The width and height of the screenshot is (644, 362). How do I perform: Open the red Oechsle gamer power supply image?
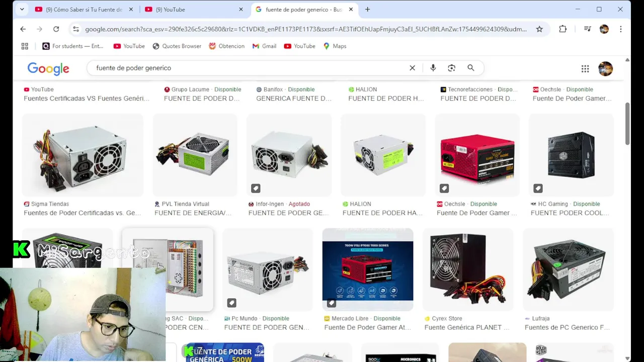477,155
